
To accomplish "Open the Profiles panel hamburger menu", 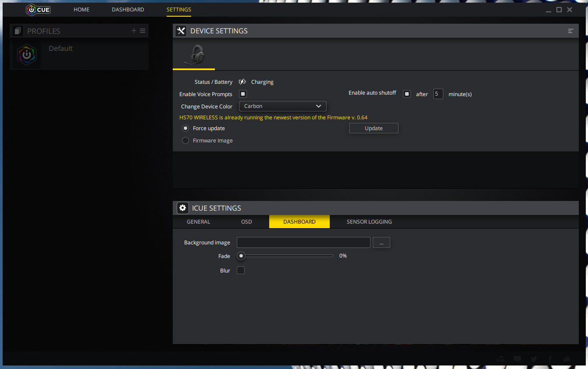I will point(143,31).
